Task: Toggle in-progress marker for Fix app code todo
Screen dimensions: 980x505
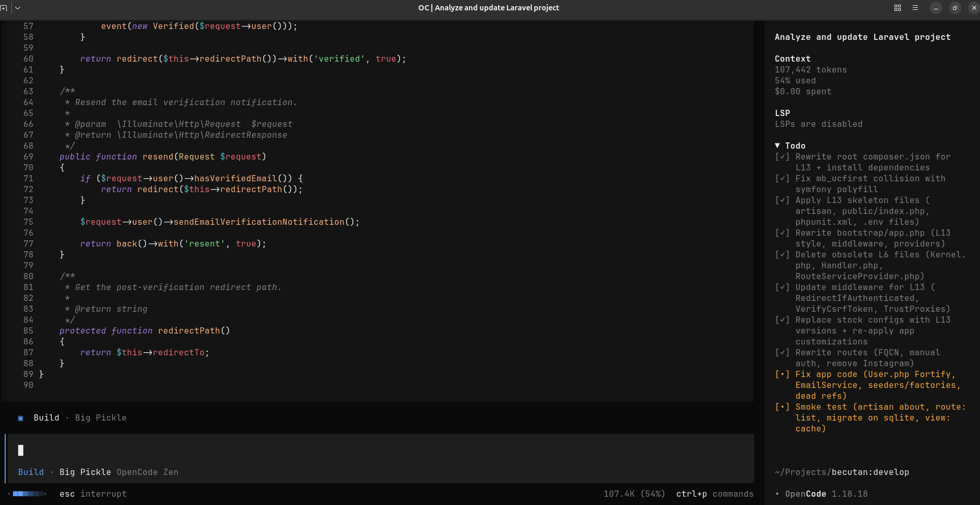Action: point(782,374)
